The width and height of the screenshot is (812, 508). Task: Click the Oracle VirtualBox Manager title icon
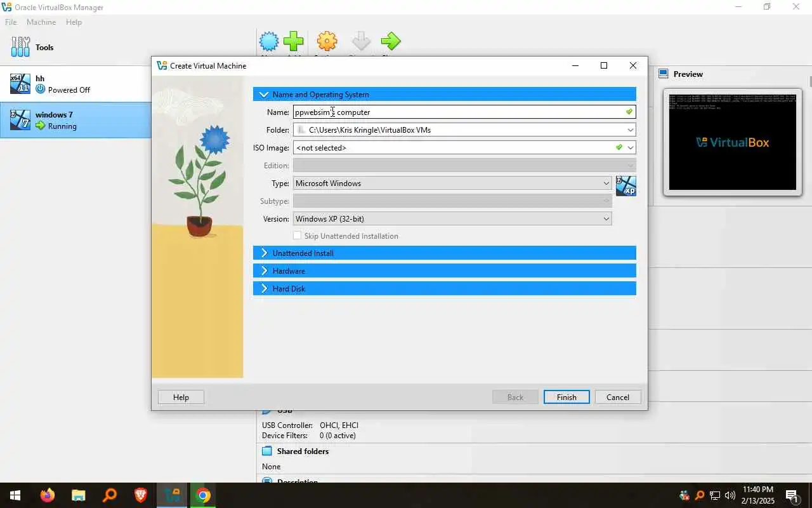coord(6,8)
